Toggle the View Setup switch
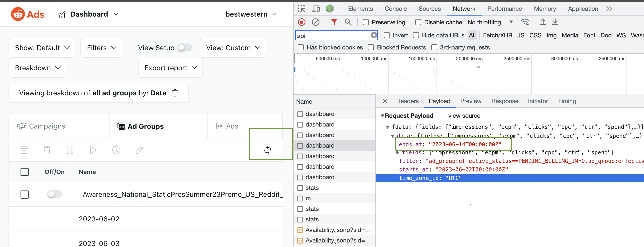Image resolution: width=644 pixels, height=247 pixels. pos(185,47)
